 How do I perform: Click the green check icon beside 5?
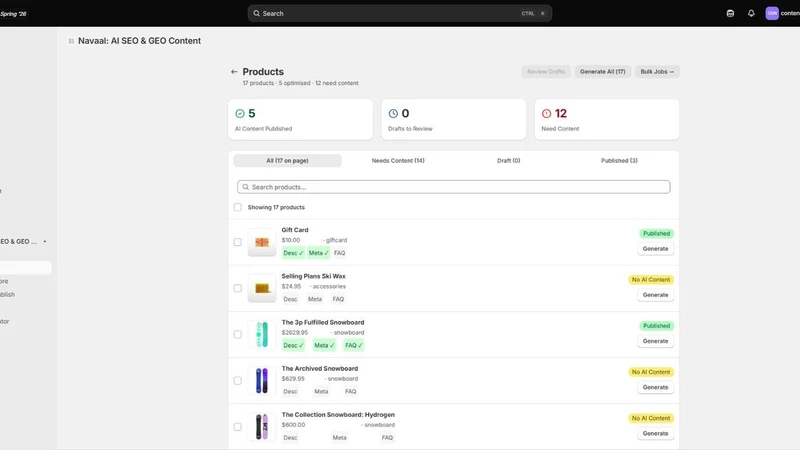[x=240, y=113]
